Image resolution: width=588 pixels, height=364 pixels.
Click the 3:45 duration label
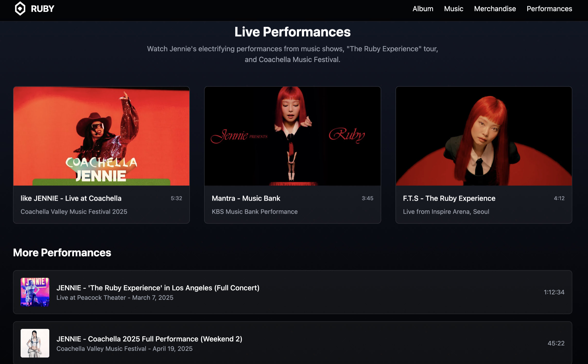pyautogui.click(x=367, y=198)
